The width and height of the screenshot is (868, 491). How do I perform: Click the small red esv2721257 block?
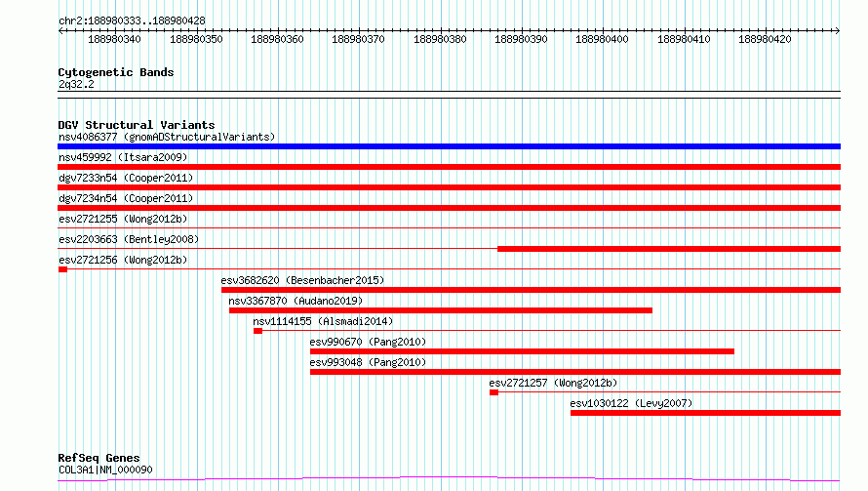493,392
